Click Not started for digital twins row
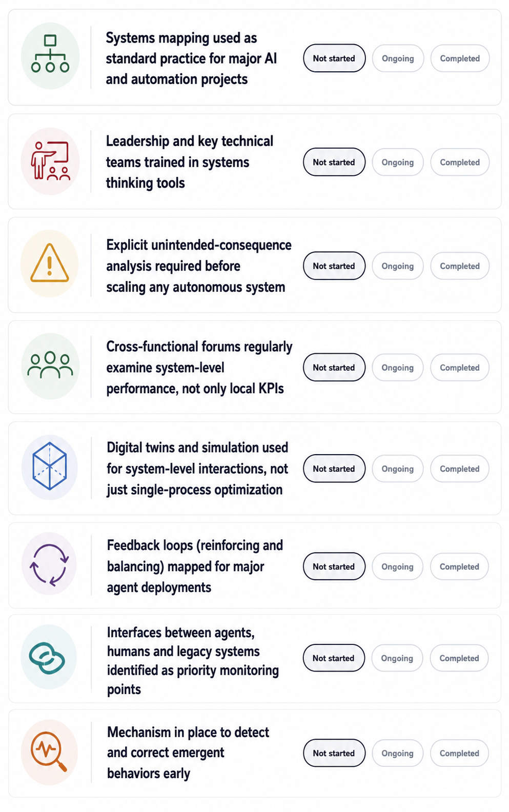Screen dimensions: 509x812 click(x=334, y=469)
